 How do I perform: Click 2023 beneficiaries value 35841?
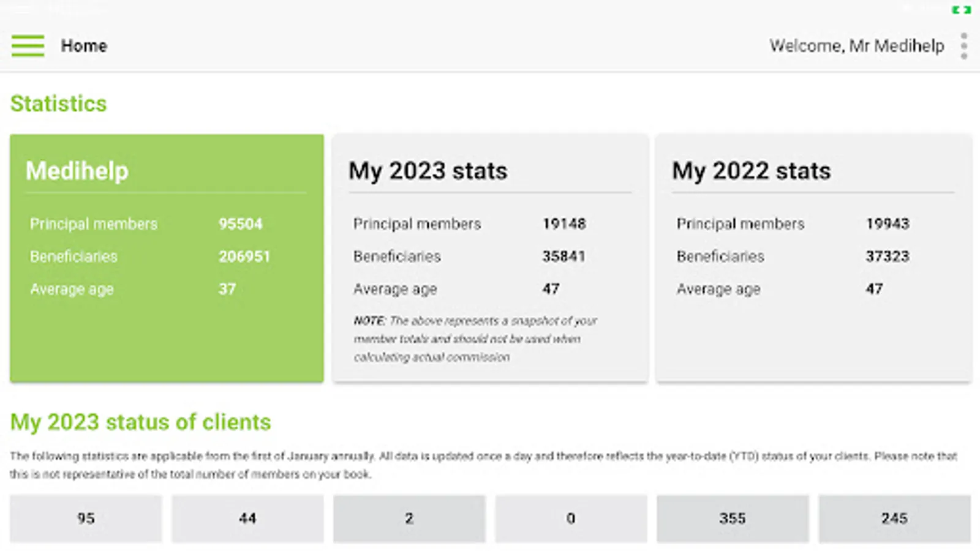[564, 257]
